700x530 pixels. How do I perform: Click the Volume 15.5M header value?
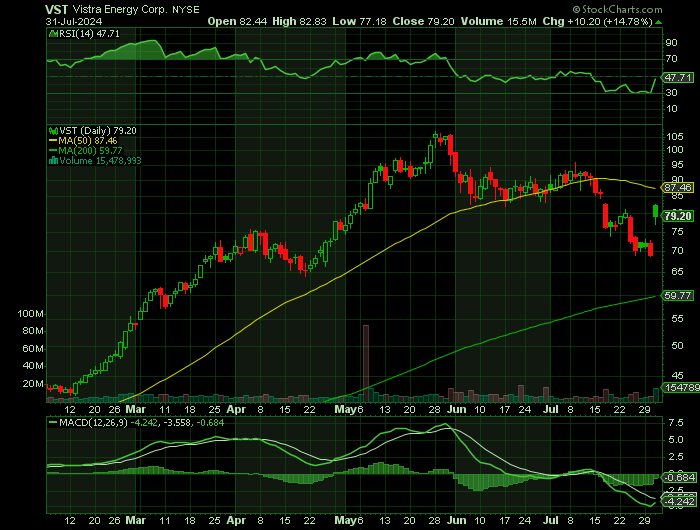tap(499, 21)
